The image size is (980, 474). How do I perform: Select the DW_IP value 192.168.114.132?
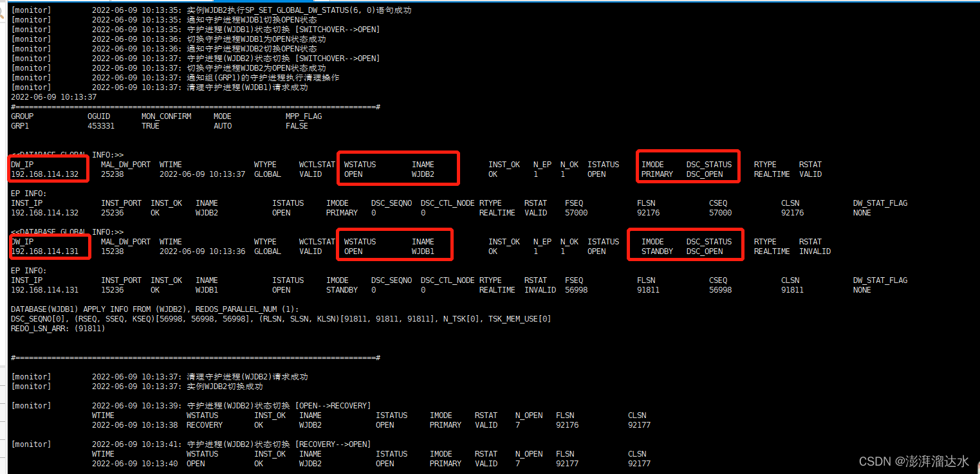44,174
